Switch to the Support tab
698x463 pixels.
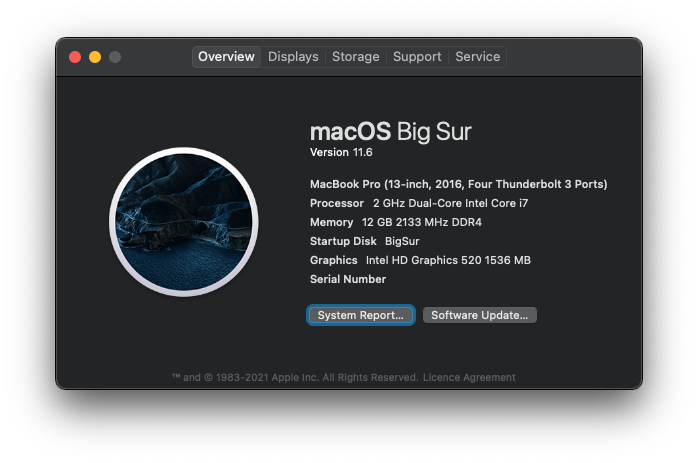click(x=417, y=57)
